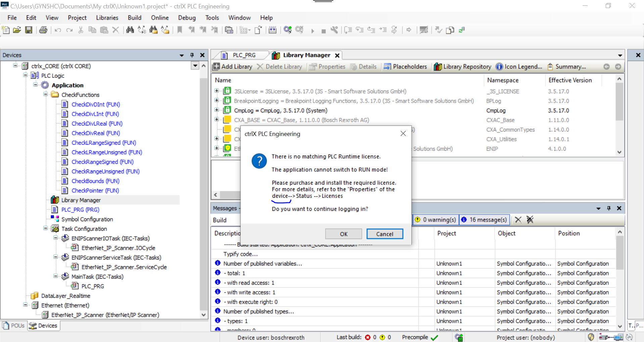This screenshot has height=342, width=644.
Task: Collapse the CheckFunctions folder
Action: [x=46, y=95]
